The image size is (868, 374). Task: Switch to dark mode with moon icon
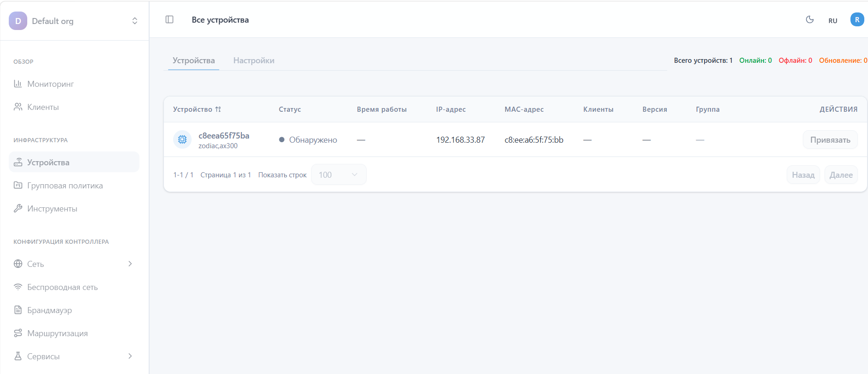pos(809,19)
